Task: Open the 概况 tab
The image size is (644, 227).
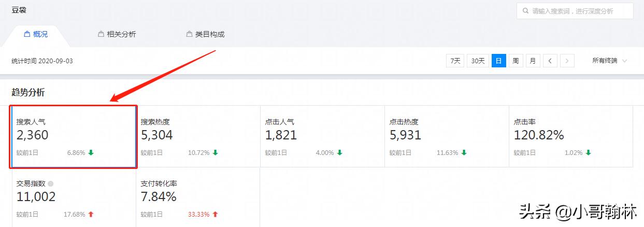Action: click(x=36, y=34)
